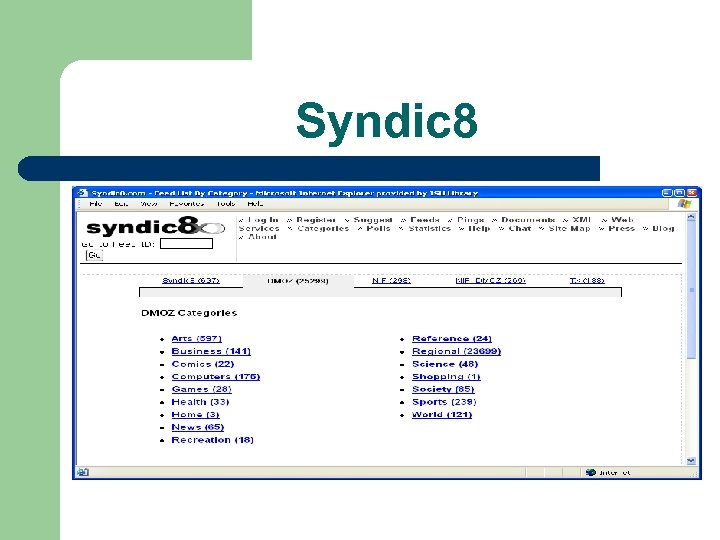Switch to the NIF (298) tab
720x540 pixels.
coord(391,280)
